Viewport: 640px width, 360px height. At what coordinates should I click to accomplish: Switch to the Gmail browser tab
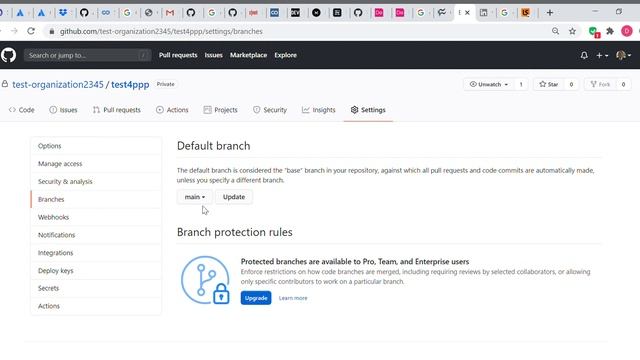pyautogui.click(x=170, y=13)
